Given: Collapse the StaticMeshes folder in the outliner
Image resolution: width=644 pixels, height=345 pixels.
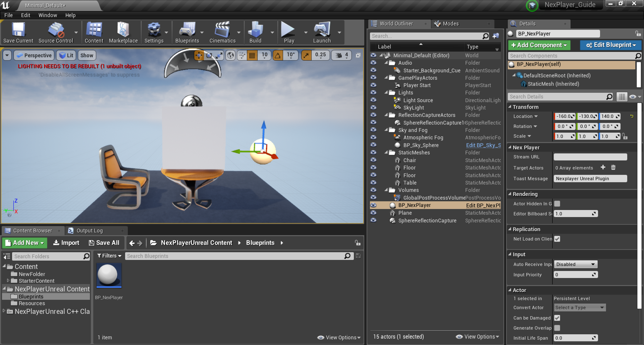Looking at the screenshot, I should pos(386,152).
